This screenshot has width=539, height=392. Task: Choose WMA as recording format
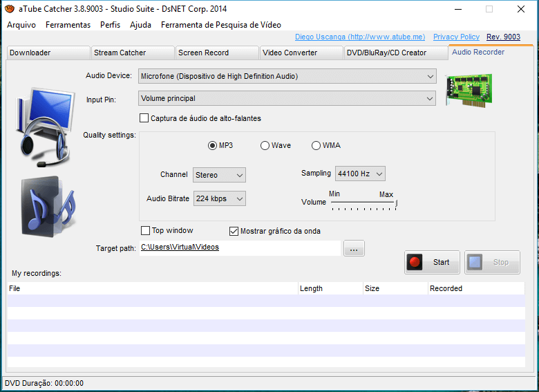316,146
